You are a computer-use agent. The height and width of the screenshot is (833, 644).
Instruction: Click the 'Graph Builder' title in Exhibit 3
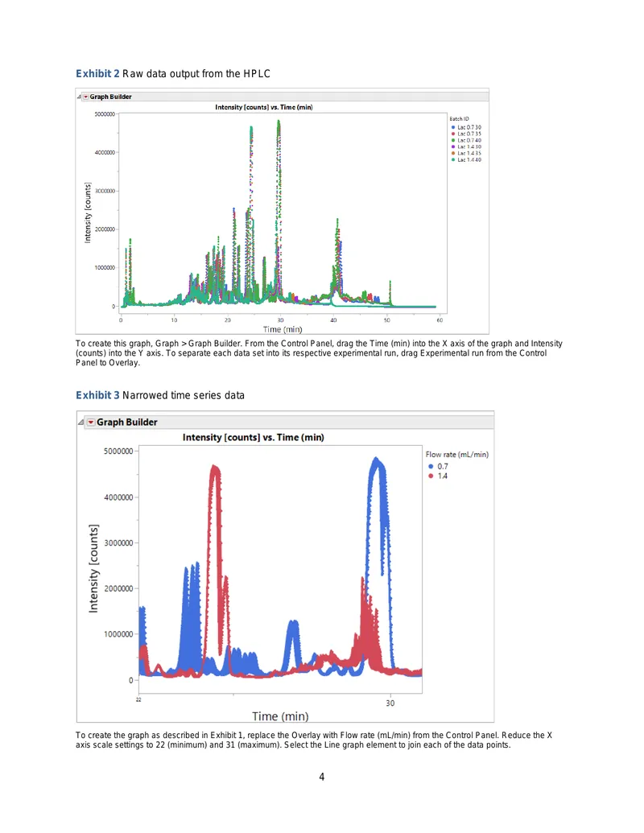[x=127, y=423]
